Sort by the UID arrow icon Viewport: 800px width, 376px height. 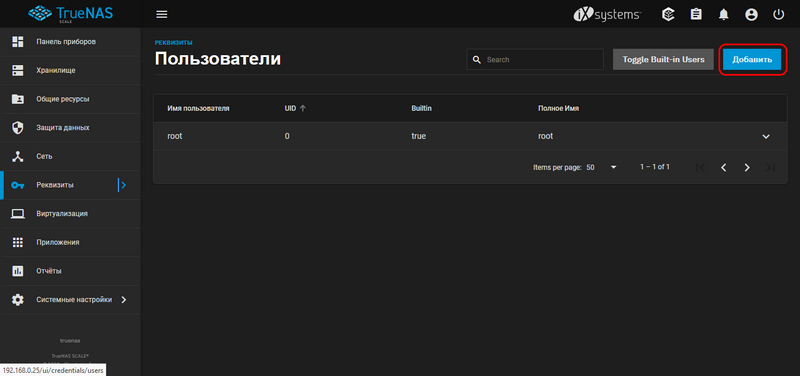point(303,108)
